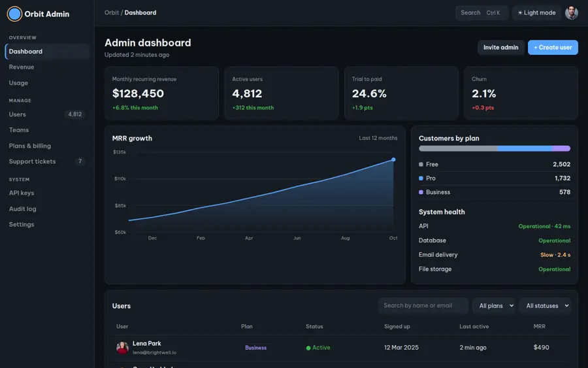Click the Pro plan legend swatch
This screenshot has width=588, height=368.
[x=421, y=178]
